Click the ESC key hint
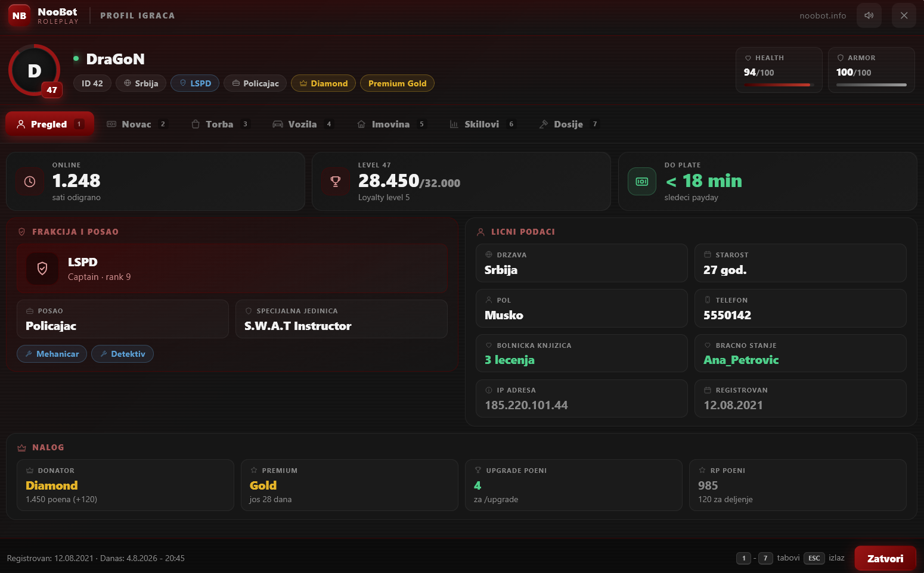The width and height of the screenshot is (924, 573). [x=814, y=558]
